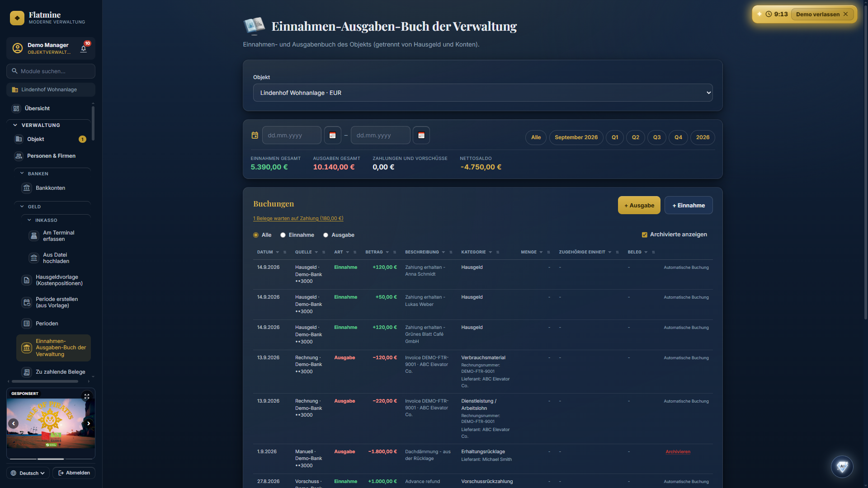
Task: Click the Demo Manager profile avatar icon
Action: pyautogui.click(x=18, y=48)
